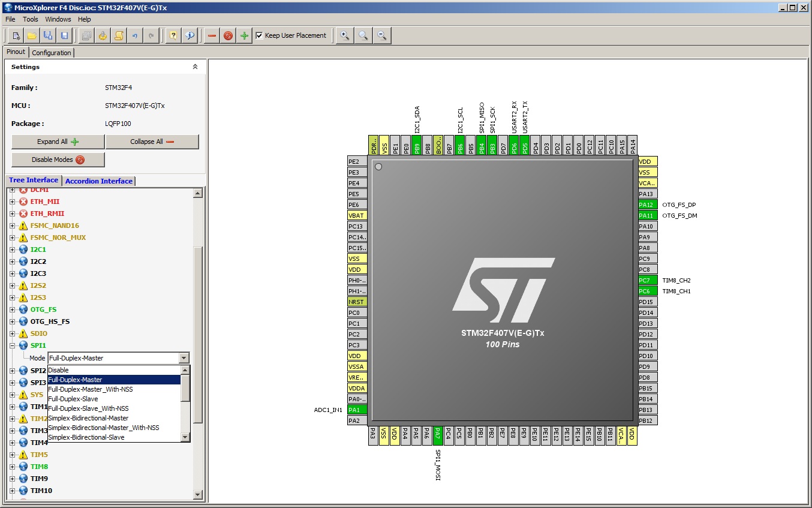Image resolution: width=812 pixels, height=508 pixels.
Task: Click the yellow question mark help icon
Action: (x=173, y=36)
